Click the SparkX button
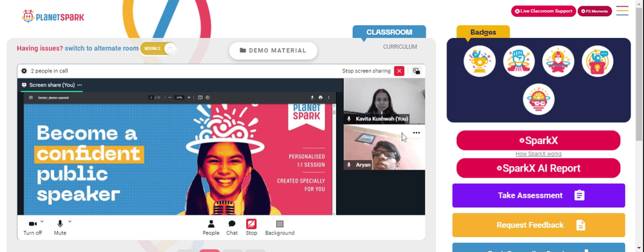644x252 pixels. point(538,141)
